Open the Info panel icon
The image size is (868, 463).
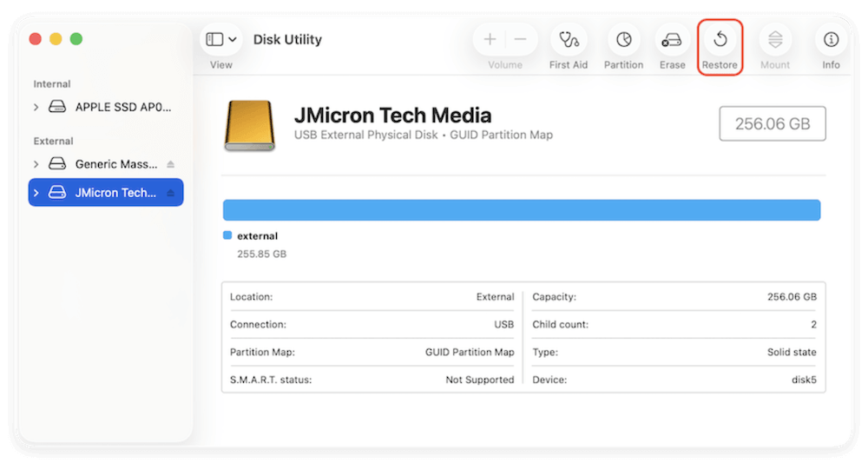(x=831, y=39)
